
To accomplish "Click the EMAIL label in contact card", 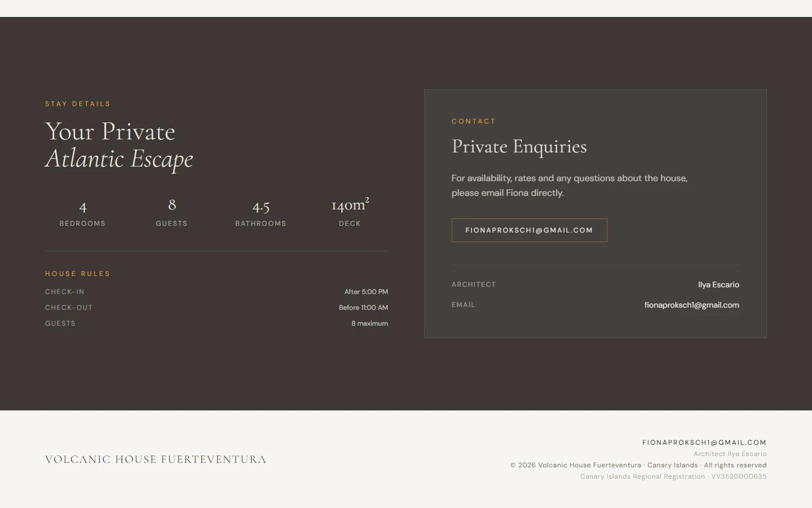I will (x=464, y=305).
